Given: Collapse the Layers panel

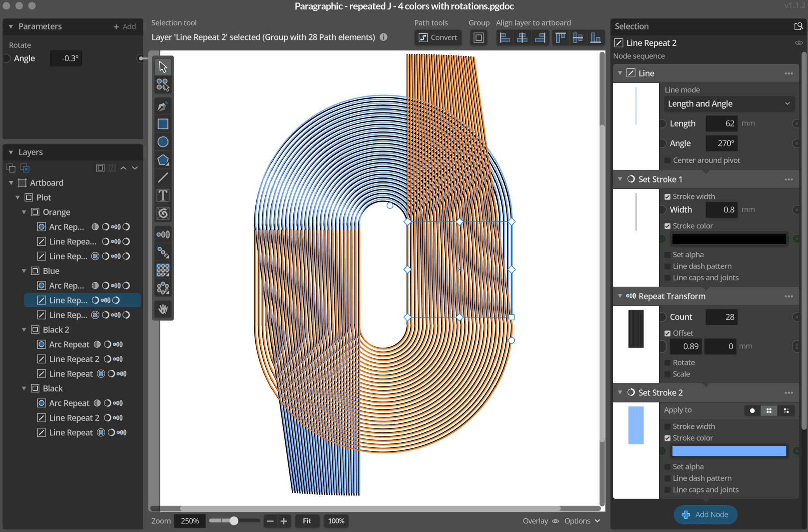Looking at the screenshot, I should 11,152.
